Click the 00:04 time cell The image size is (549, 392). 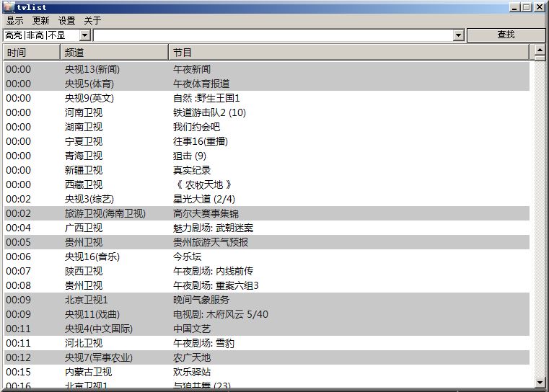tap(18, 228)
